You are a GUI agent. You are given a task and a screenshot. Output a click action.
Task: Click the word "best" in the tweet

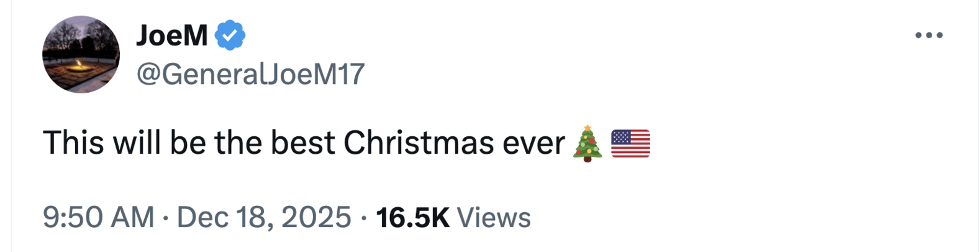[x=303, y=143]
